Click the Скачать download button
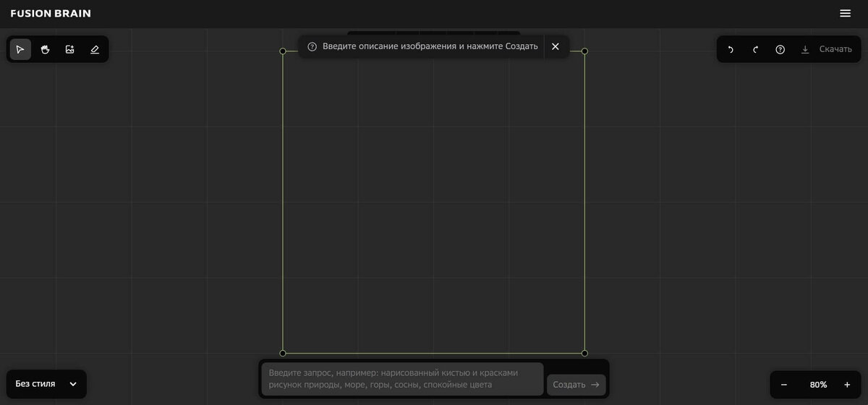Screen dimensions: 868x405 point(826,49)
